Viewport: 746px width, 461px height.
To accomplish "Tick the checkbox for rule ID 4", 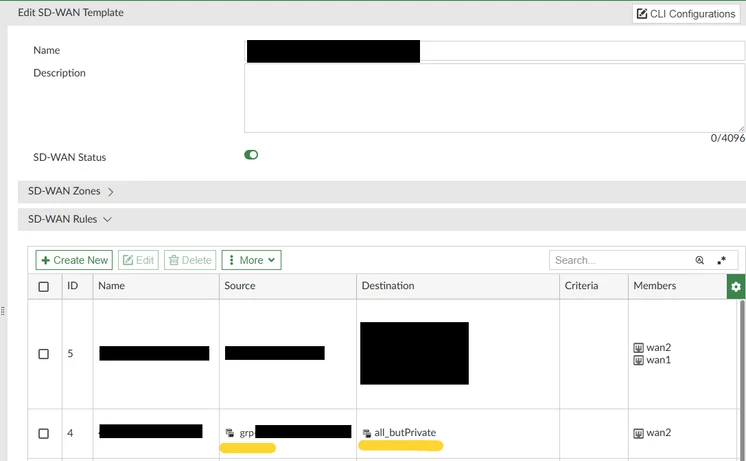I will [x=43, y=433].
